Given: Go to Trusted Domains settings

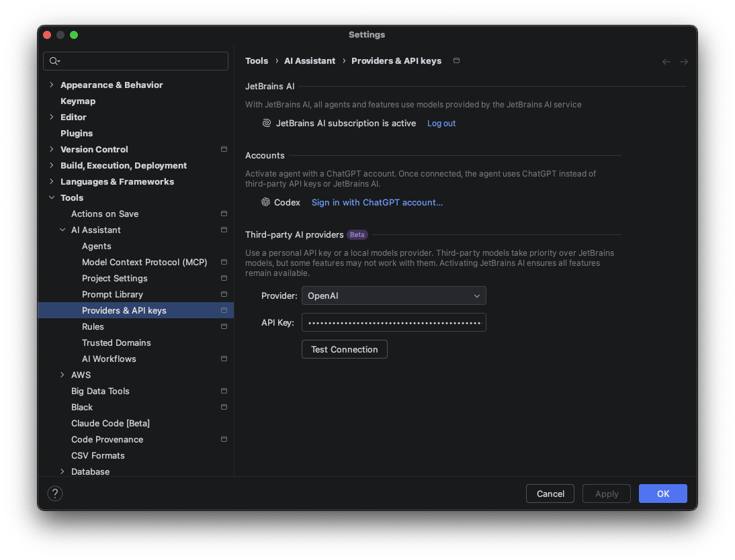Looking at the screenshot, I should [116, 342].
